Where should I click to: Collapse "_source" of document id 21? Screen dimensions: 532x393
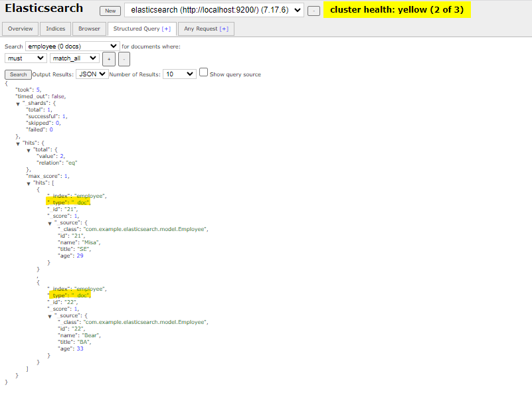(50, 223)
